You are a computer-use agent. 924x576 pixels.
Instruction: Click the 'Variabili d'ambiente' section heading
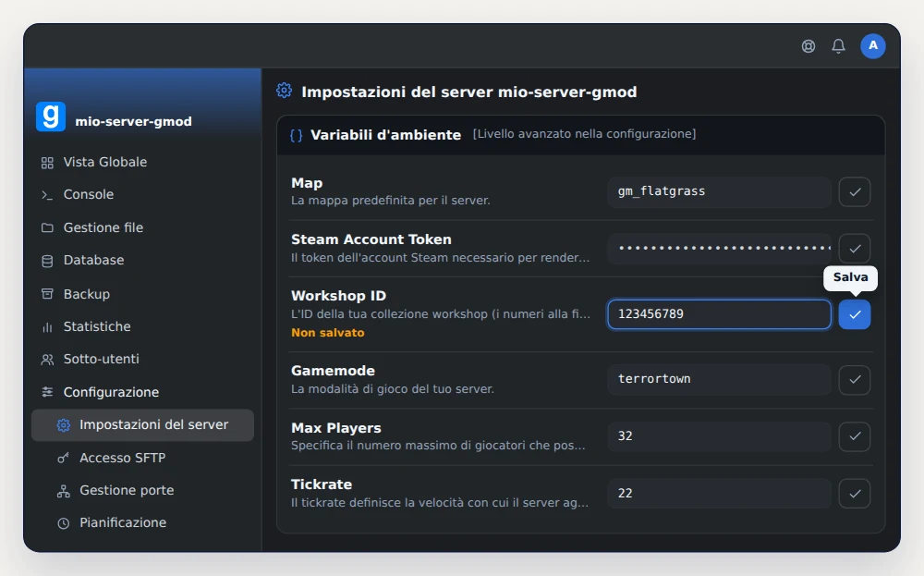point(385,135)
